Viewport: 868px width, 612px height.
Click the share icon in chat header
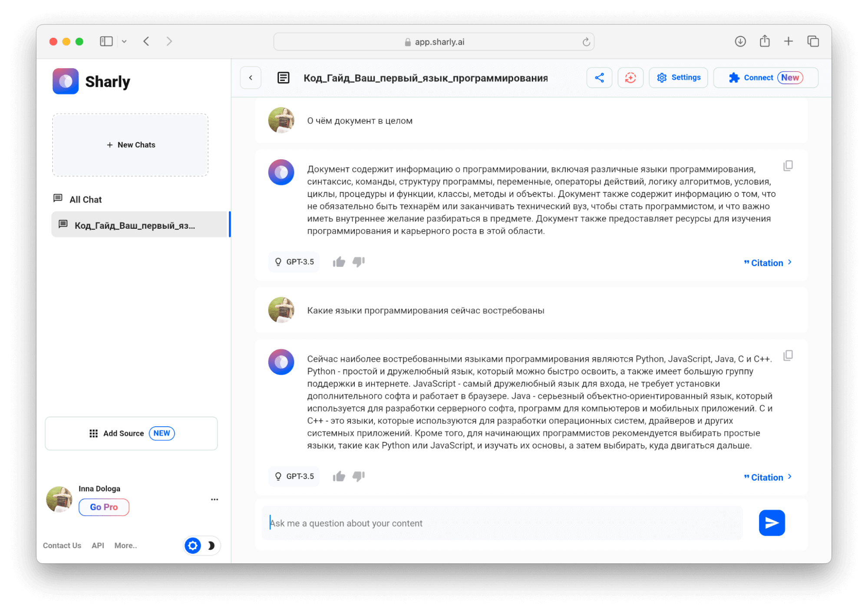pyautogui.click(x=599, y=78)
